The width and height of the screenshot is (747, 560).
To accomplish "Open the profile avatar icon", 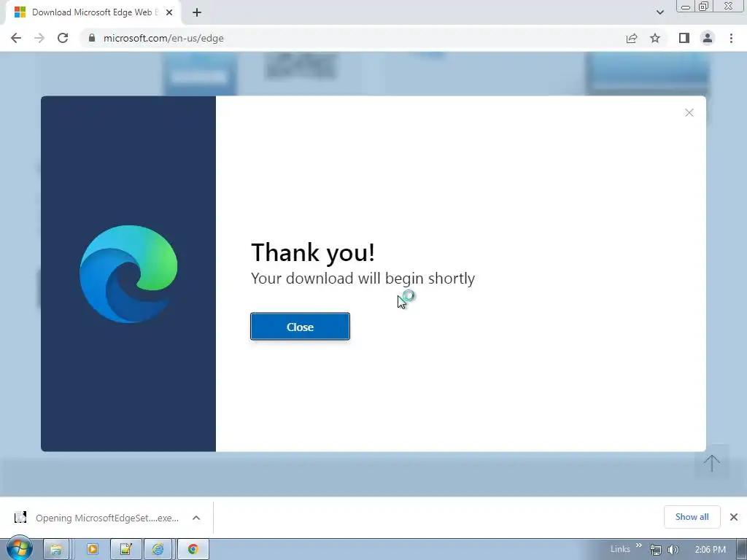I will coord(708,38).
